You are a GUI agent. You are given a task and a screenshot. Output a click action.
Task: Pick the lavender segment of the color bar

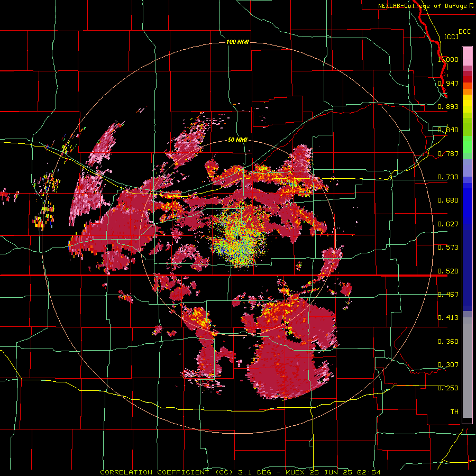point(467,168)
